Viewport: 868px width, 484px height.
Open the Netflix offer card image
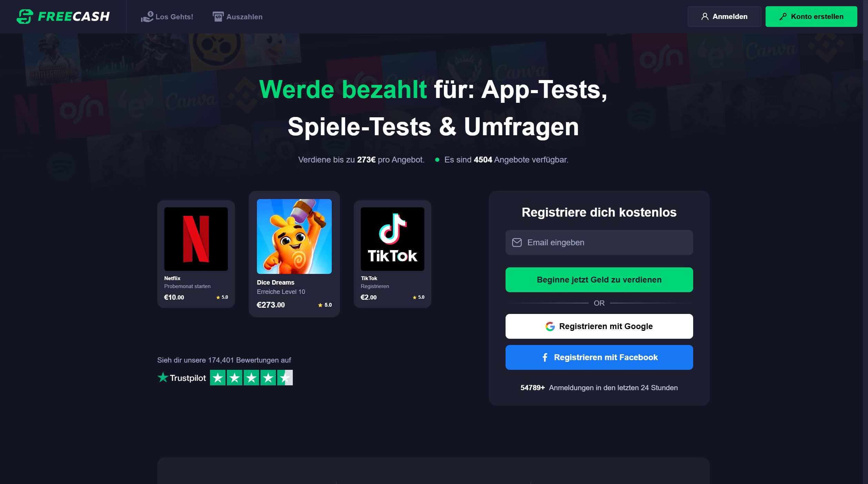coord(196,239)
